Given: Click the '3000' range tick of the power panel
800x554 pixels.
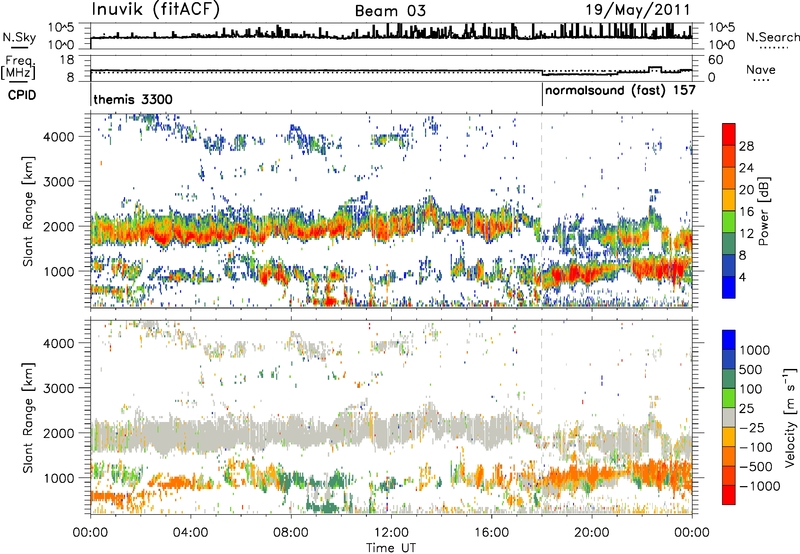Looking at the screenshot, I should (x=59, y=182).
